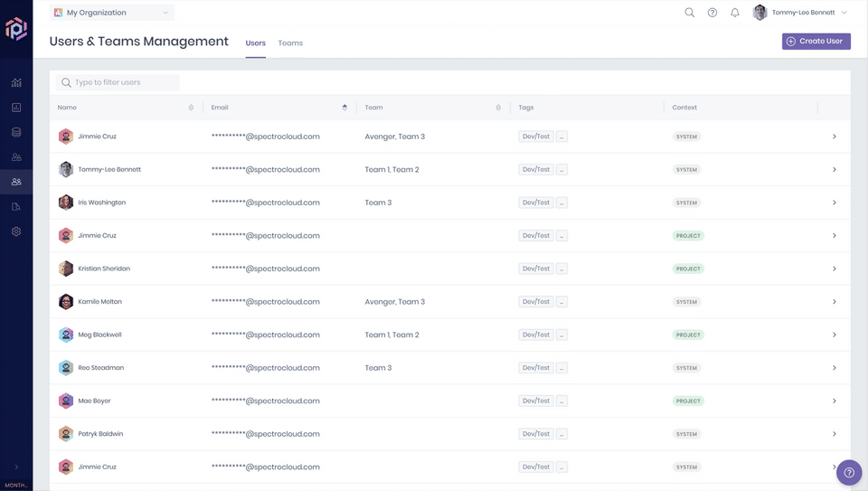Click the email in Mae Boyer's row
This screenshot has width=868, height=491.
coord(266,401)
